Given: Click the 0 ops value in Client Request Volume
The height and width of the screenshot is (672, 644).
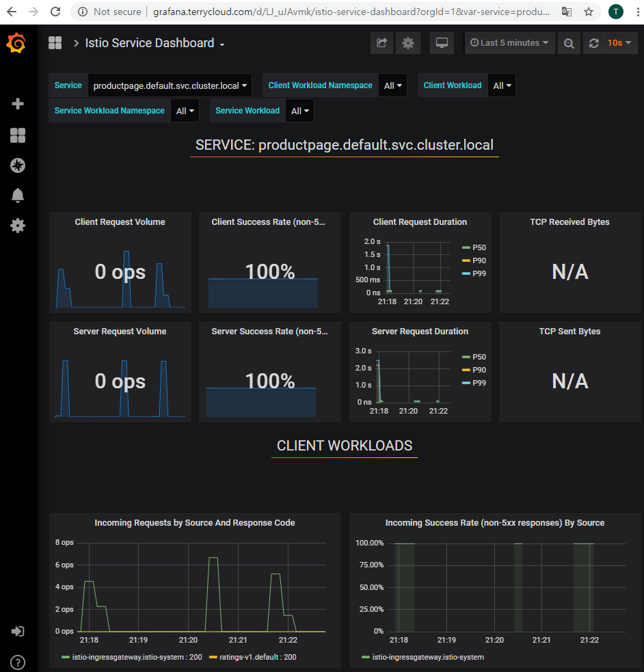Looking at the screenshot, I should [x=120, y=271].
